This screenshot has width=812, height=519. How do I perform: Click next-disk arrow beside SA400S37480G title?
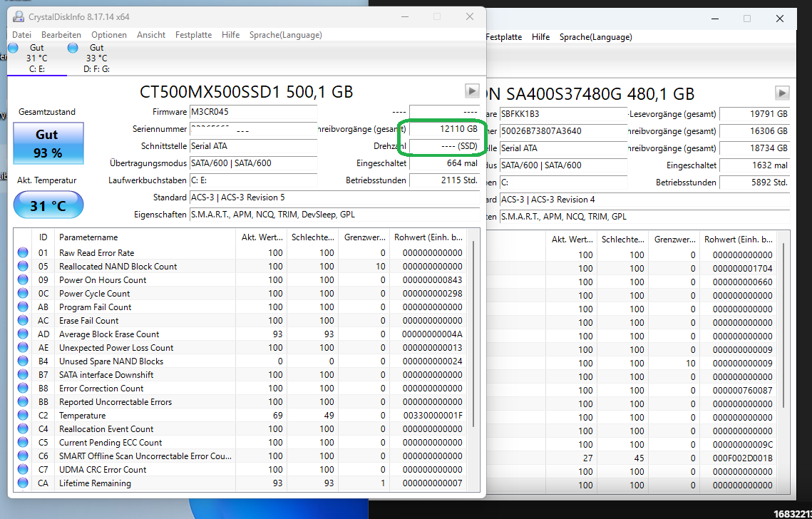tap(782, 93)
